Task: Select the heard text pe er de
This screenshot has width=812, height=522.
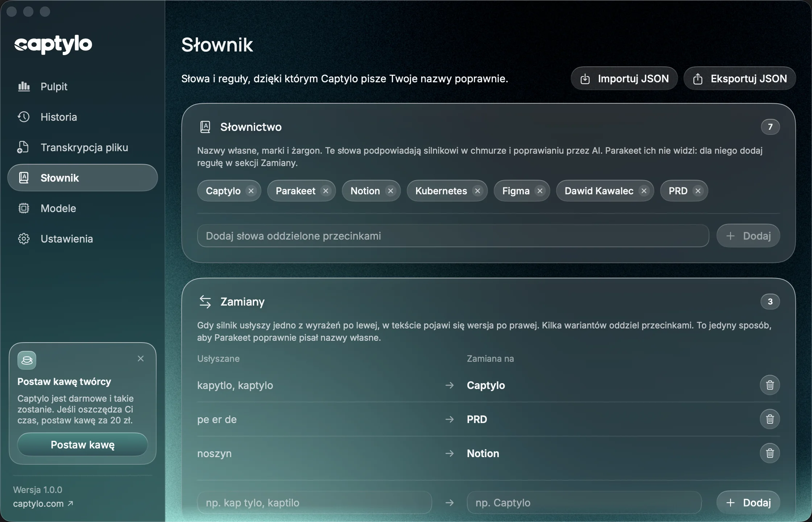Action: pyautogui.click(x=217, y=419)
